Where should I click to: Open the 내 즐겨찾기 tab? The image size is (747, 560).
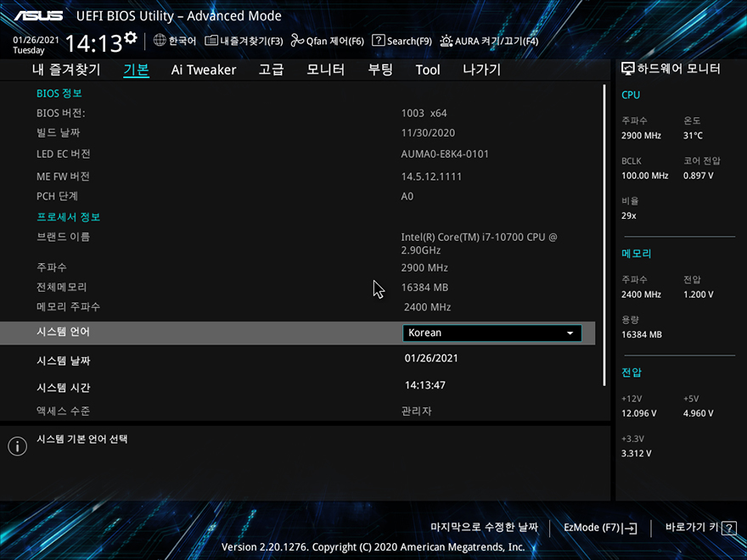point(66,70)
